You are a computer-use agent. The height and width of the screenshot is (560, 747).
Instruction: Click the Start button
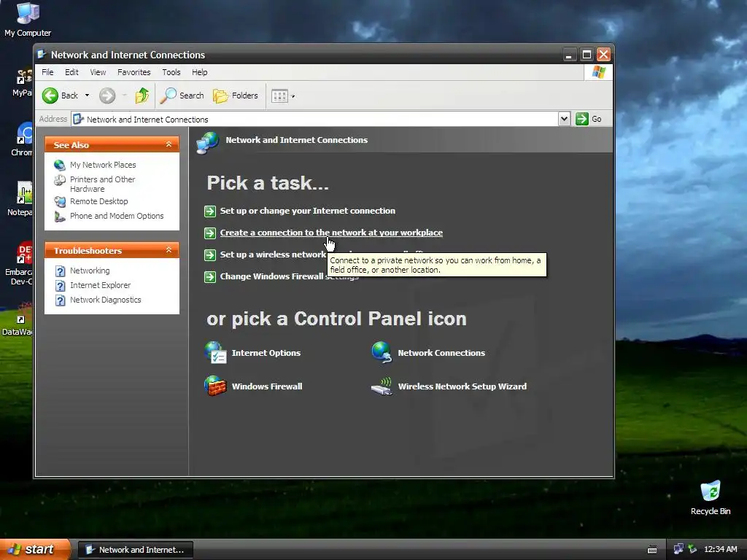pos(35,550)
